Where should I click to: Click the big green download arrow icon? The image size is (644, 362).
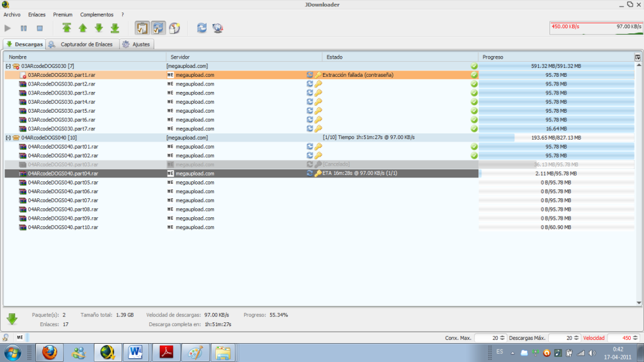12,319
